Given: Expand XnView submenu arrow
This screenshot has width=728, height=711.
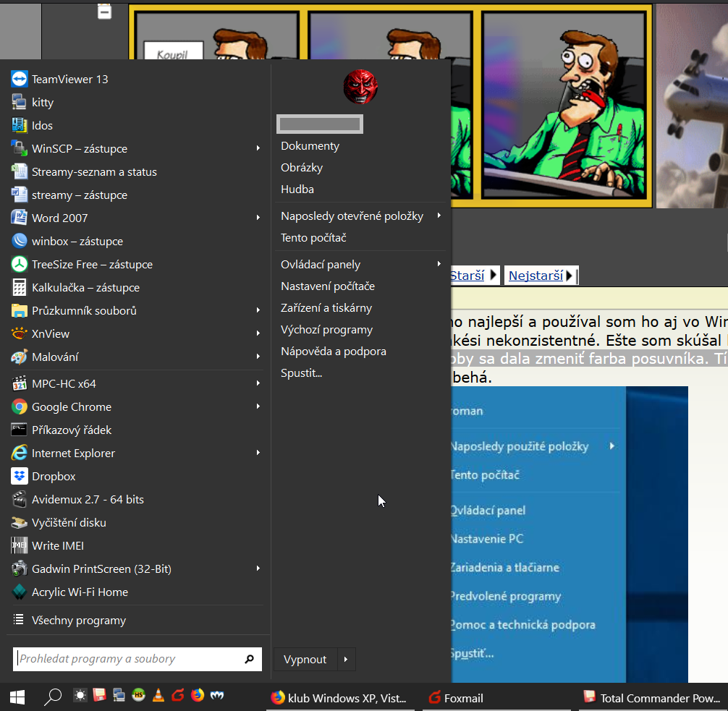Looking at the screenshot, I should pos(258,333).
